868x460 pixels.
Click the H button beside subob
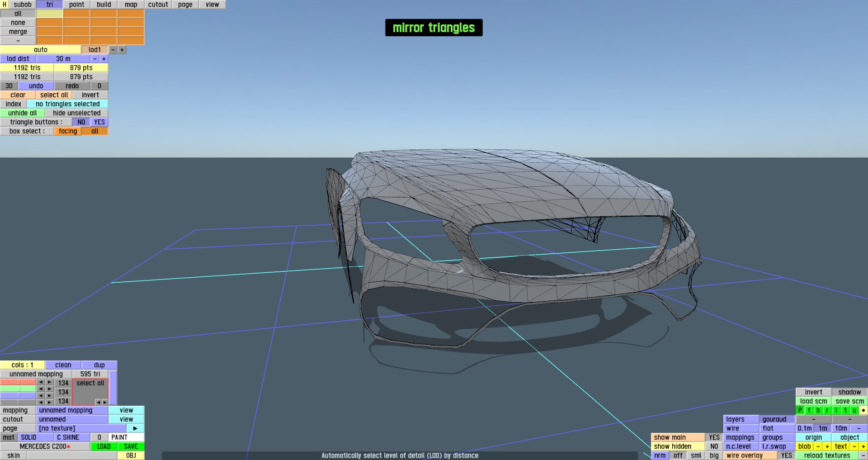tap(5, 5)
